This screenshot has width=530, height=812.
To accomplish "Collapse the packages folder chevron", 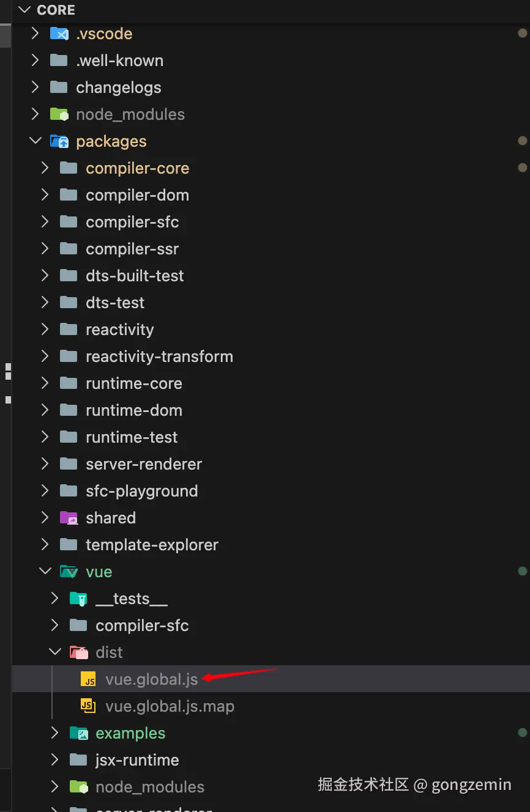I will [x=35, y=141].
